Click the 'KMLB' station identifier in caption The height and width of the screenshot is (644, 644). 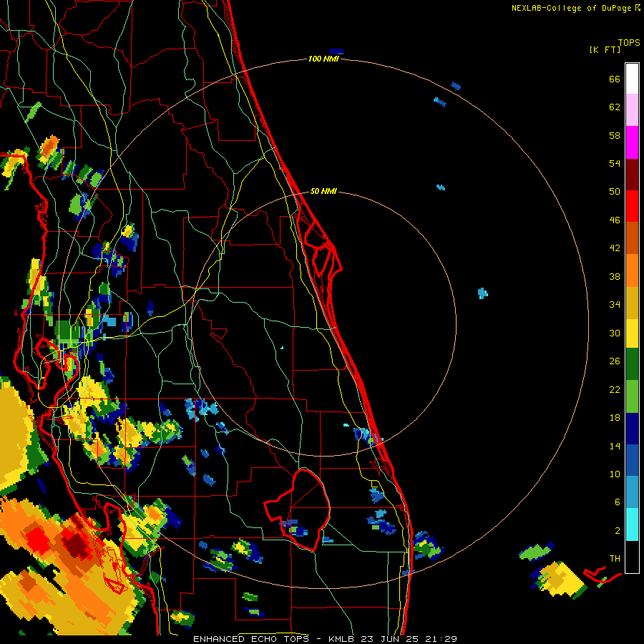342,639
